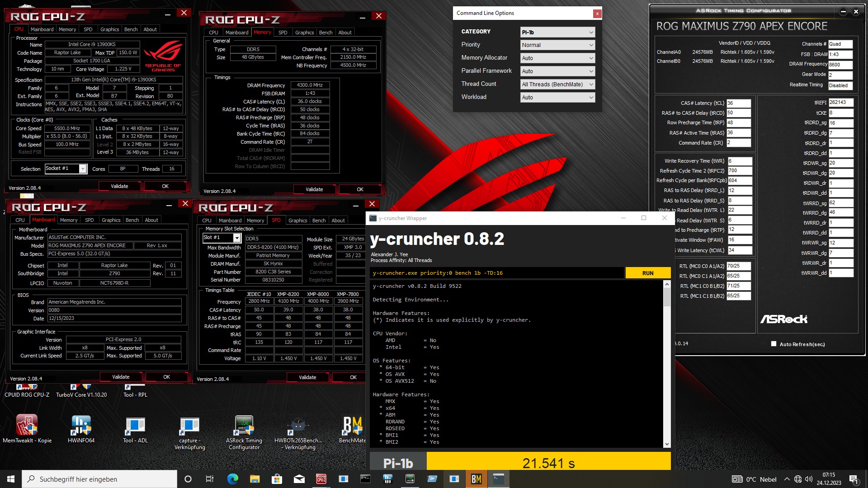The width and height of the screenshot is (868, 488).
Task: Open the MemTweakIt - Kopie desktop shortcut
Action: pyautogui.click(x=27, y=428)
